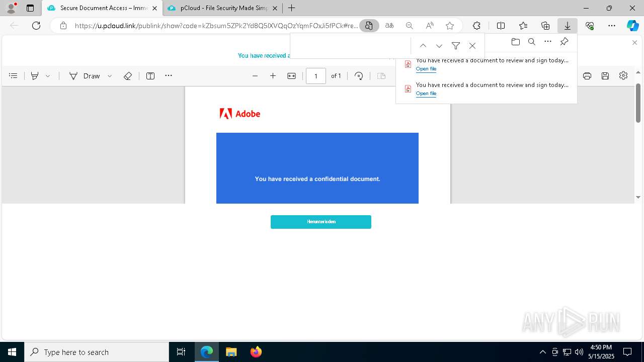Close the pCloud File Security tab
This screenshot has width=644, height=362.
[x=275, y=8]
